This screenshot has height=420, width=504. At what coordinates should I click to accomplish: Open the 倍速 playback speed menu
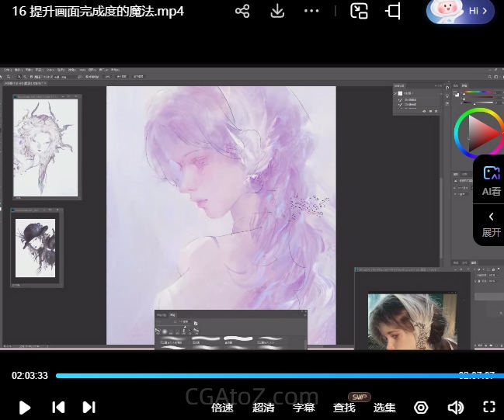click(222, 407)
